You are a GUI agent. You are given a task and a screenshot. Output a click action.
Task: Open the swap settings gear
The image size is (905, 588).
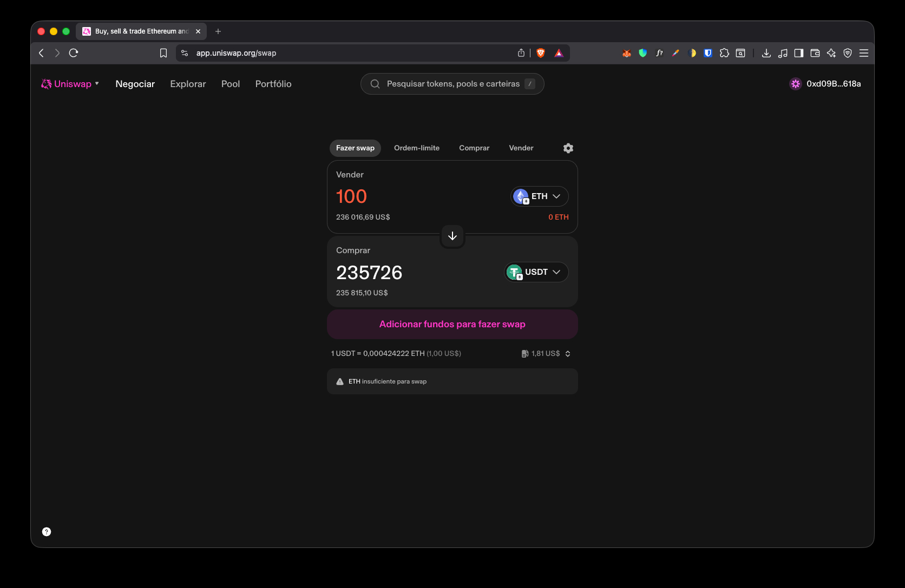click(x=568, y=148)
